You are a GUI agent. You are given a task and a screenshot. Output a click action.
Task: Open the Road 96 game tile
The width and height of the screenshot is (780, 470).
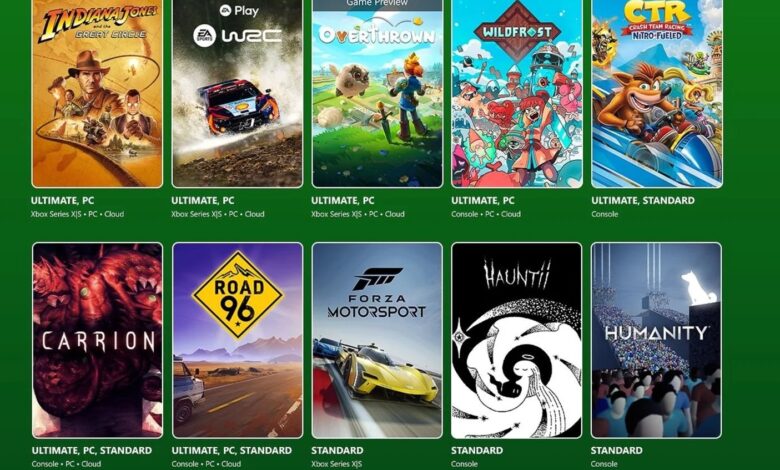[x=237, y=340]
